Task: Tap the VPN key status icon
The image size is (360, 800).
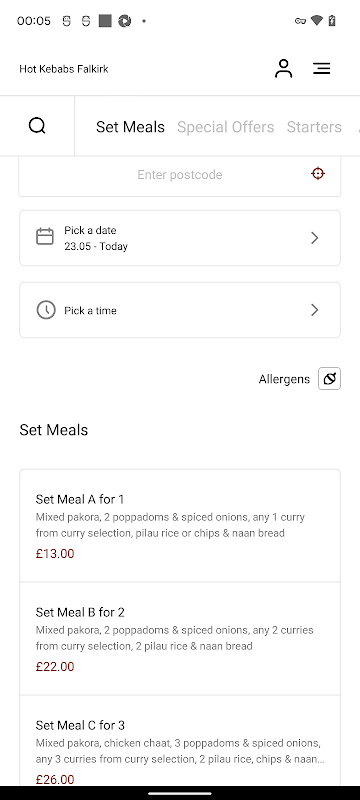Action: point(300,21)
